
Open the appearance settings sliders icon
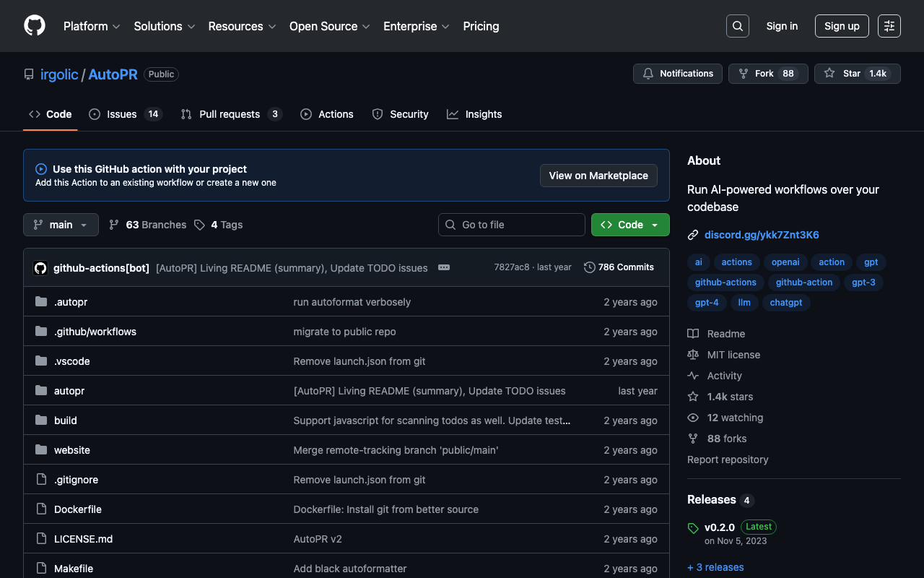click(x=889, y=26)
